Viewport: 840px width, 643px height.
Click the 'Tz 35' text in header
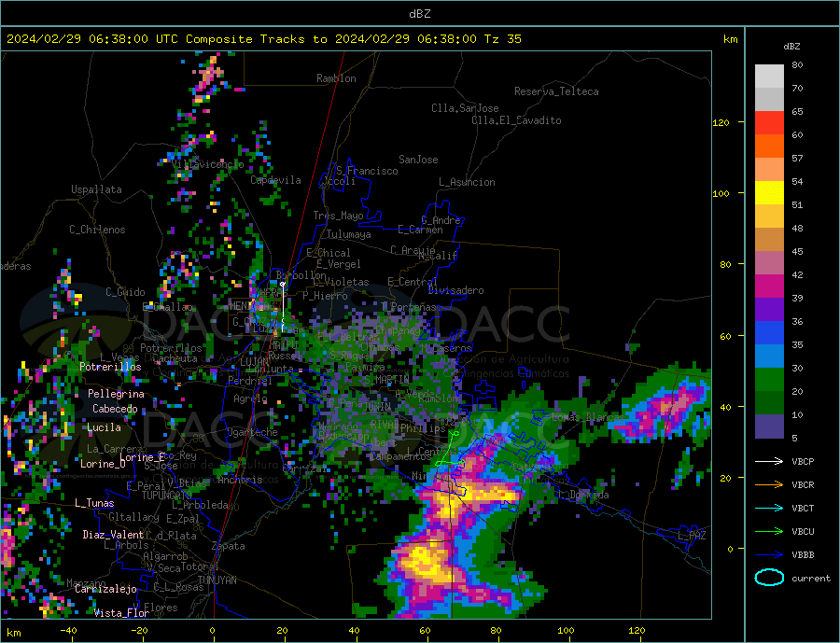pos(502,39)
